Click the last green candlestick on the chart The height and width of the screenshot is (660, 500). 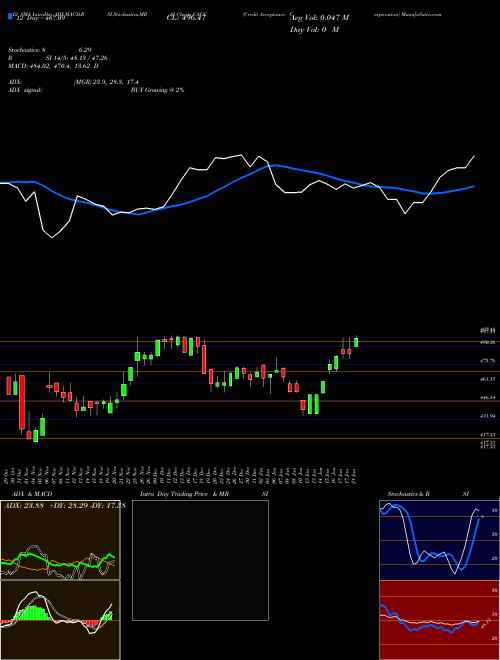[x=356, y=342]
